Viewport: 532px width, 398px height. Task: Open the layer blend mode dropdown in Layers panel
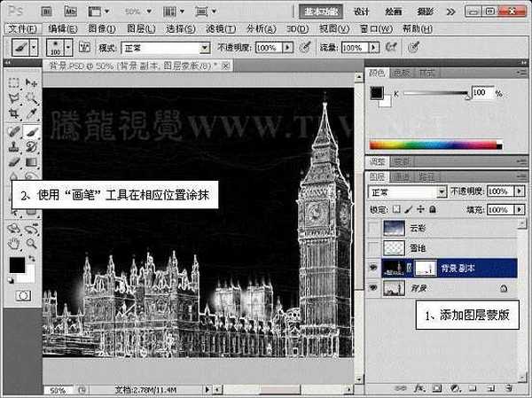[x=408, y=191]
